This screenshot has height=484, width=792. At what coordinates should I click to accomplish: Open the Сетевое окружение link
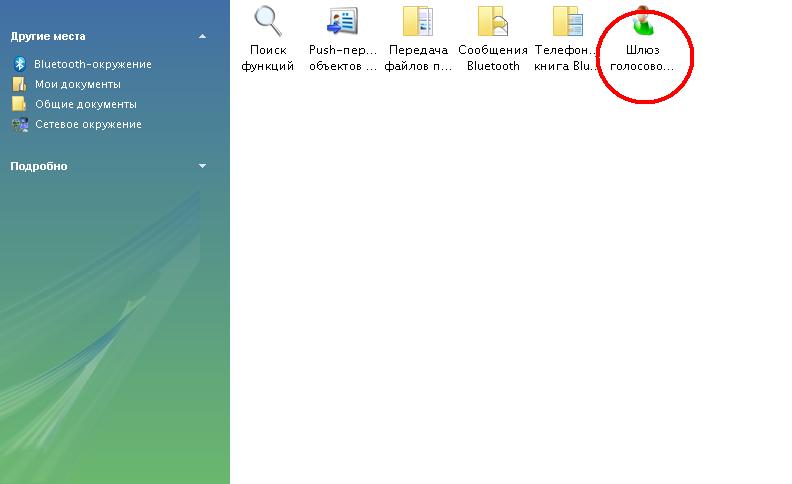pos(88,124)
